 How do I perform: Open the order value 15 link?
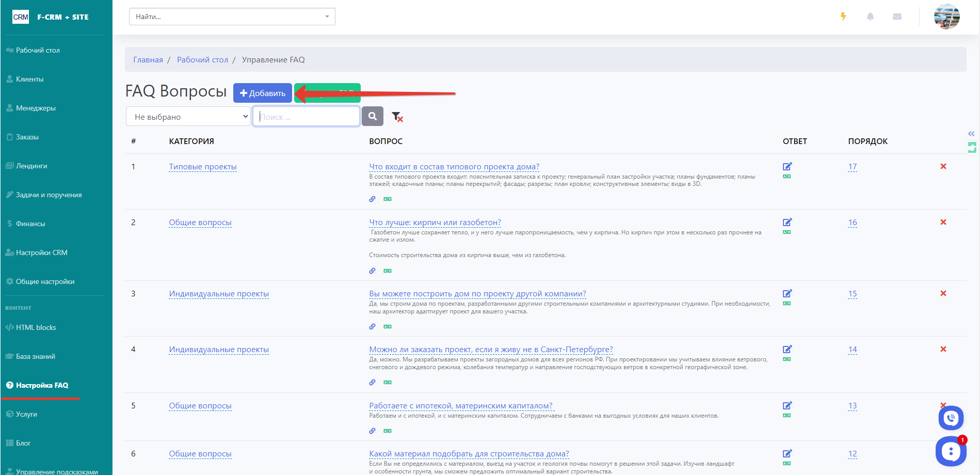pyautogui.click(x=852, y=294)
